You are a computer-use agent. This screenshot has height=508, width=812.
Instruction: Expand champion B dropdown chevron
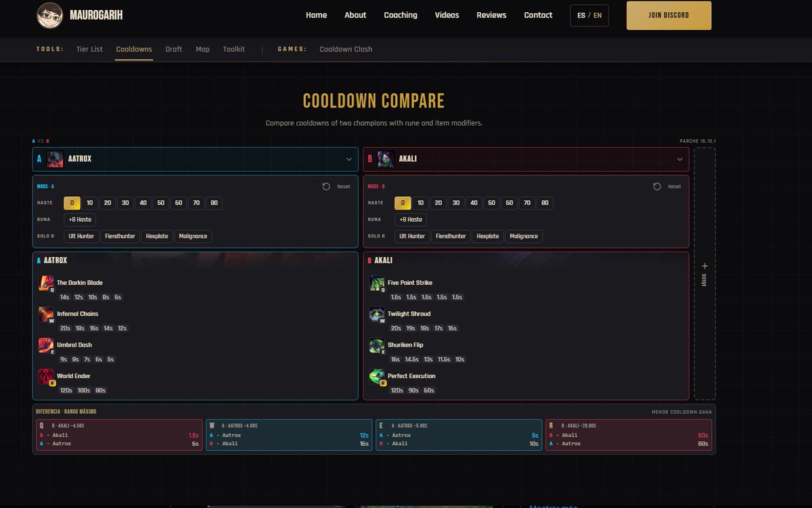click(x=680, y=160)
